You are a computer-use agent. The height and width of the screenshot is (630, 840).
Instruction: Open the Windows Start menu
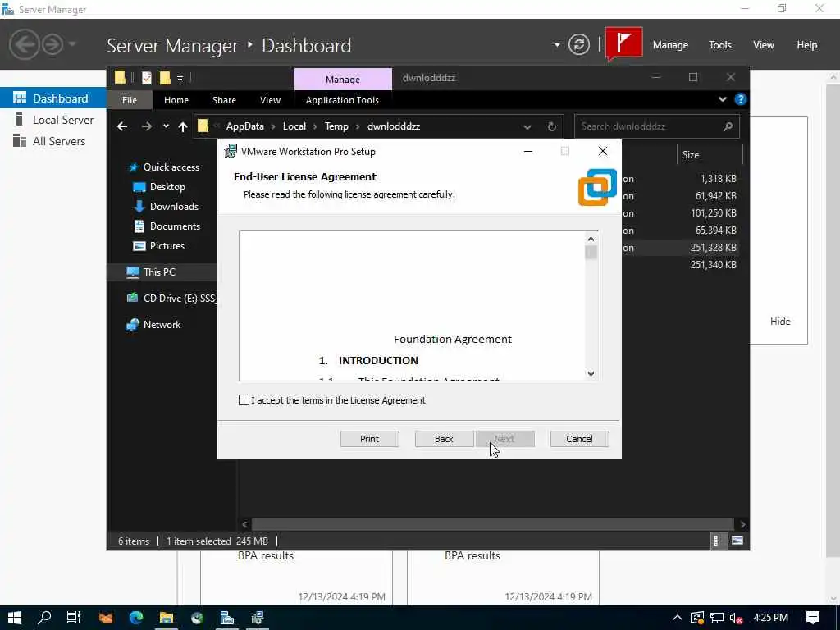15,618
